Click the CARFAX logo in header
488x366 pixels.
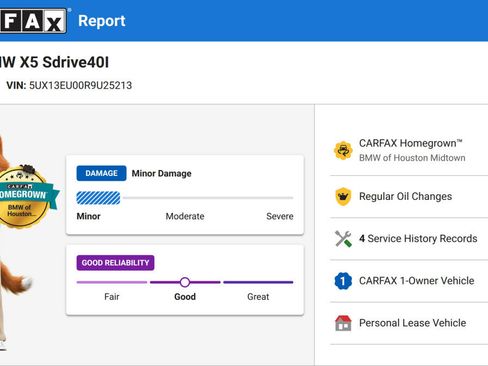point(33,21)
